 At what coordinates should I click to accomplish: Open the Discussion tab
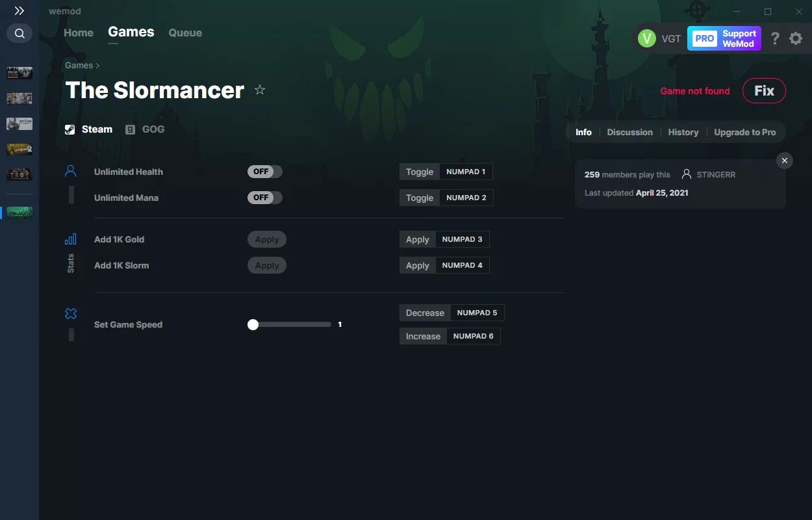click(x=629, y=132)
